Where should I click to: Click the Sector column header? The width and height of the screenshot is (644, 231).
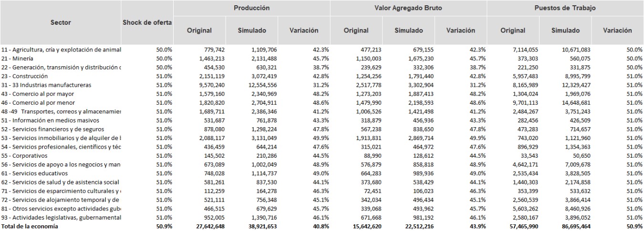tap(61, 22)
